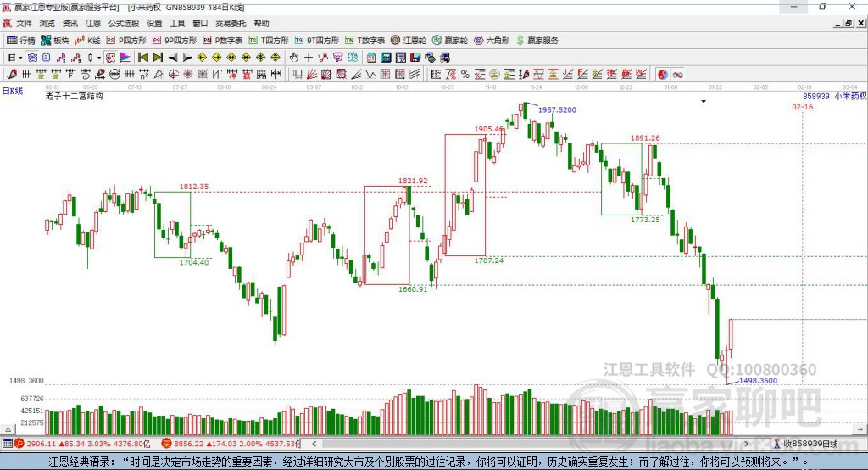Click the jump-to-first-bar green arrow icon
The height and width of the screenshot is (470, 868).
click(142, 57)
